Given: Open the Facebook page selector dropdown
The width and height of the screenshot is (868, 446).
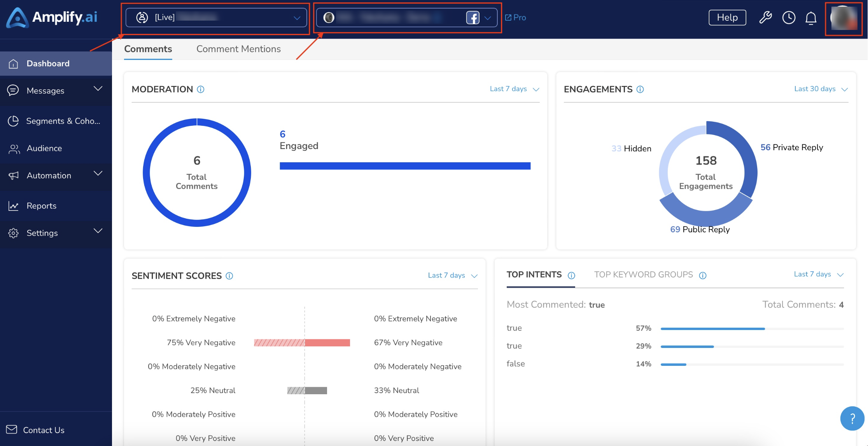Looking at the screenshot, I should [x=407, y=18].
